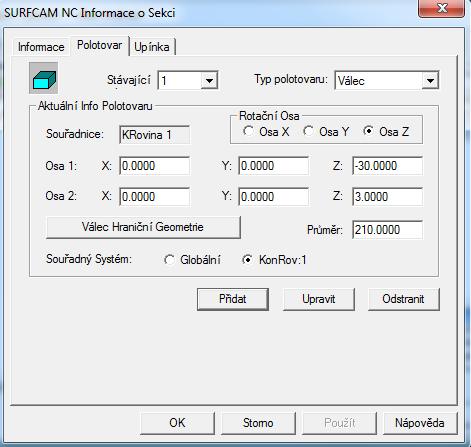Expand the Stávající dropdown arrow
Image resolution: width=471 pixels, height=447 pixels.
tap(209, 80)
